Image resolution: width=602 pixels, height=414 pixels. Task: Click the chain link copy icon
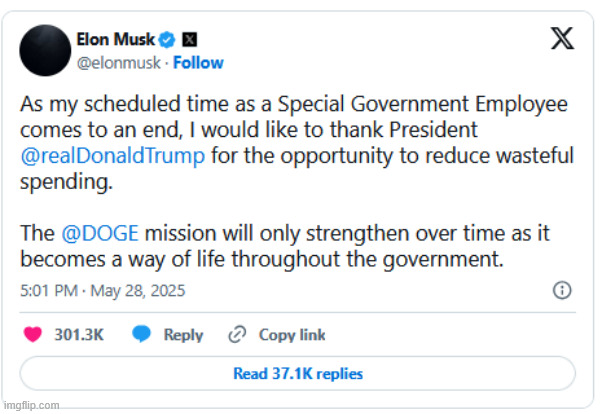point(237,334)
